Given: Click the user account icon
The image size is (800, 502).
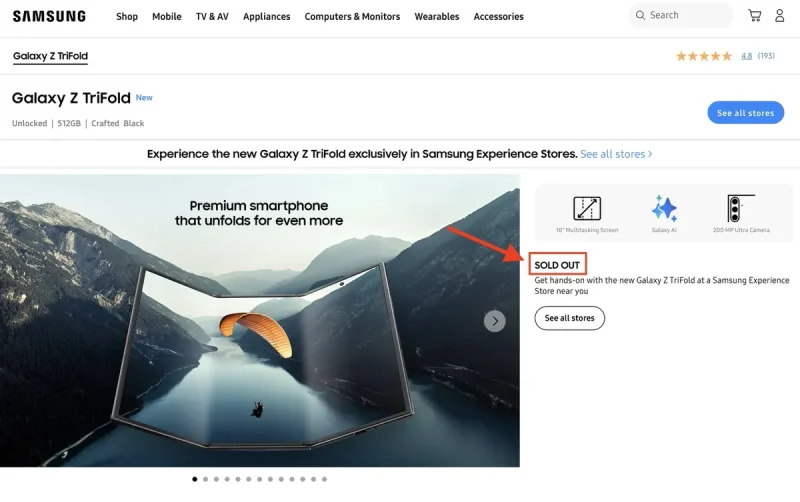Looking at the screenshot, I should click(780, 16).
